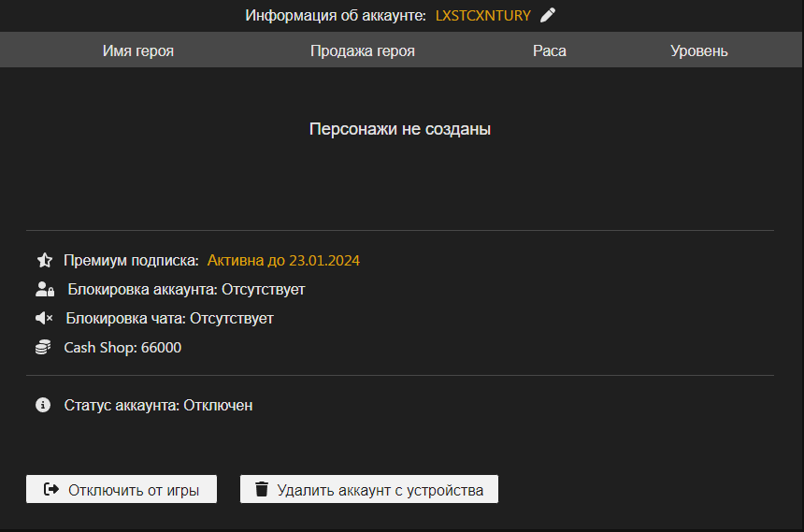The width and height of the screenshot is (804, 532).
Task: Click the muted speaker icon for chat block
Action: point(44,319)
